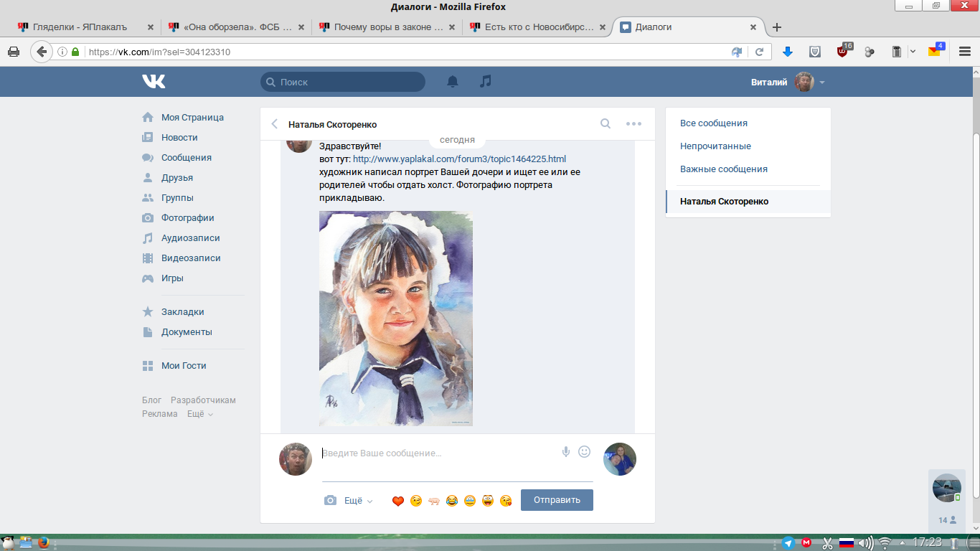The image size is (980, 551).
Task: Expand the profile menu next to Виталий
Action: pos(822,83)
